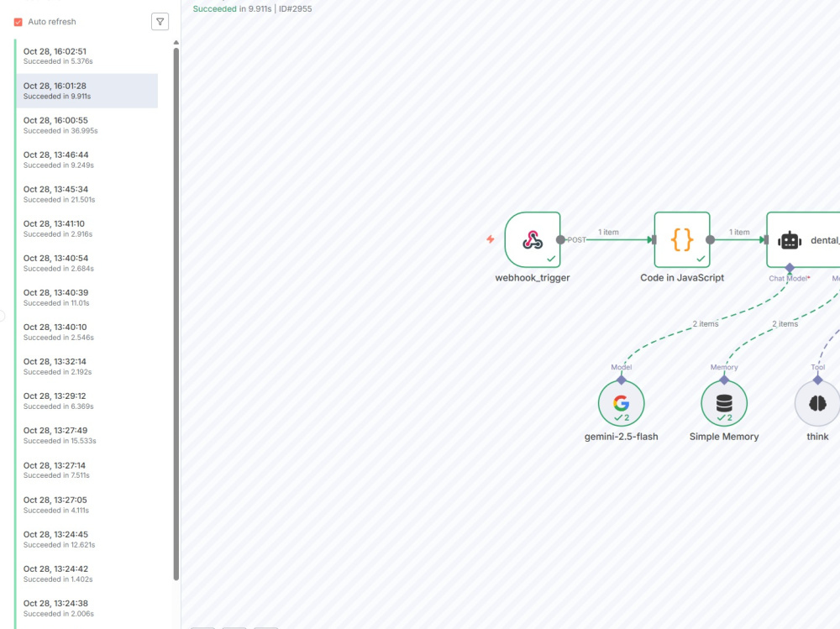
Task: Open execution Oct 28, 13:32:14
Action: (87, 366)
